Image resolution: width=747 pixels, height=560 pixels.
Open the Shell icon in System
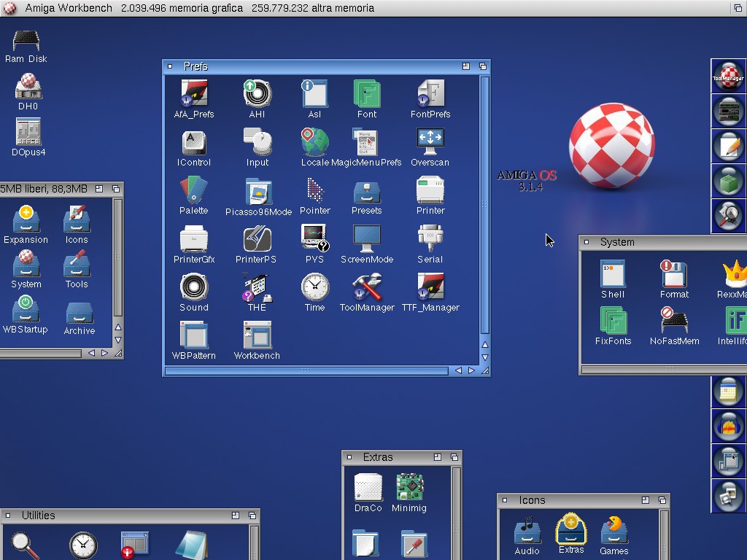tap(612, 274)
